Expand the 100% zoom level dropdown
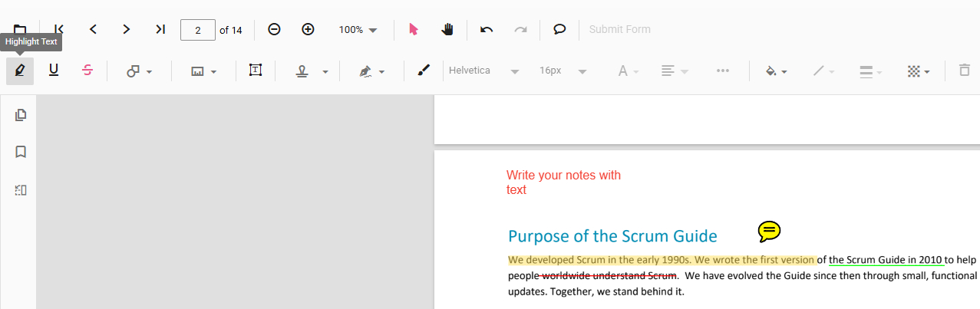Screen dimensions: 980x309 (x=358, y=30)
